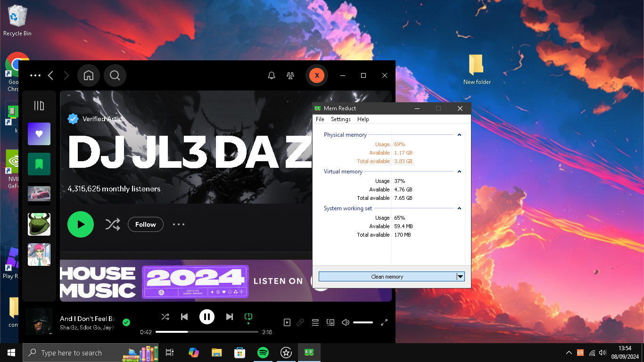Expand Your Library sidebar icon
644x362 pixels.
[x=39, y=106]
